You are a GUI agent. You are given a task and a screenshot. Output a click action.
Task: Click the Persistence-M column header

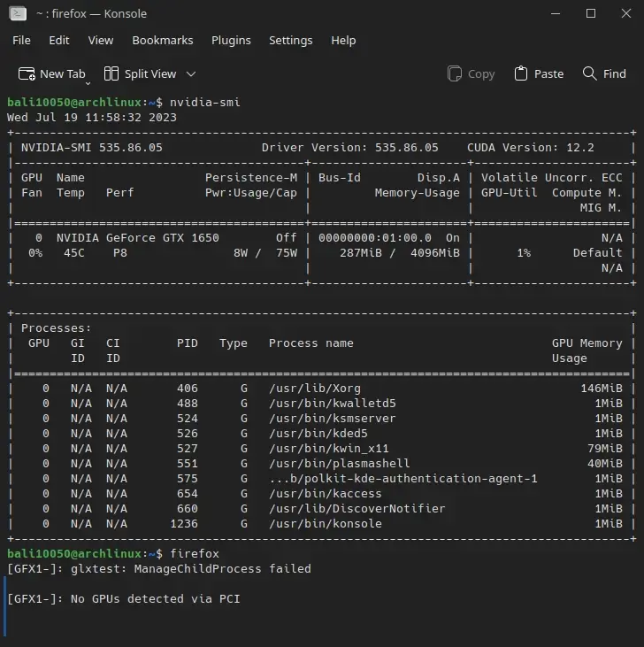tap(251, 178)
